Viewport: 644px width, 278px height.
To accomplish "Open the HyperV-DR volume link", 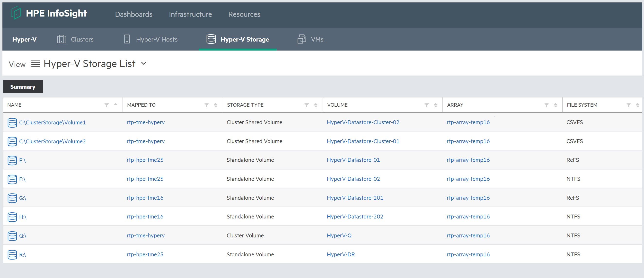I will [341, 254].
